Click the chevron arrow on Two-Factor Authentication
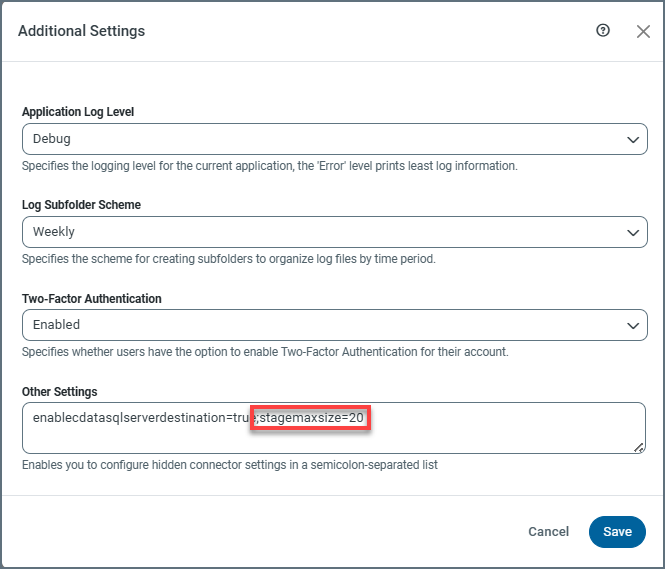Image resolution: width=665 pixels, height=569 pixels. (x=631, y=325)
